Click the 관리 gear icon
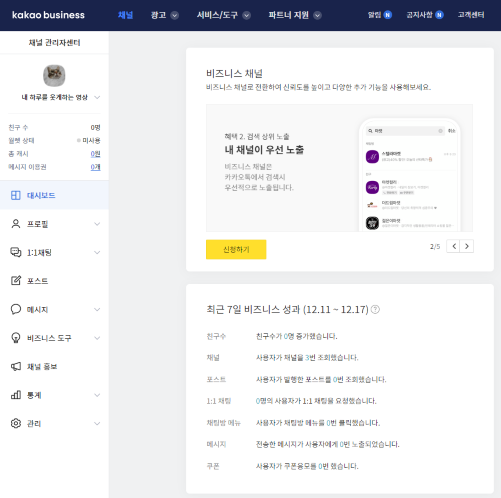The width and height of the screenshot is (501, 498). (16, 423)
